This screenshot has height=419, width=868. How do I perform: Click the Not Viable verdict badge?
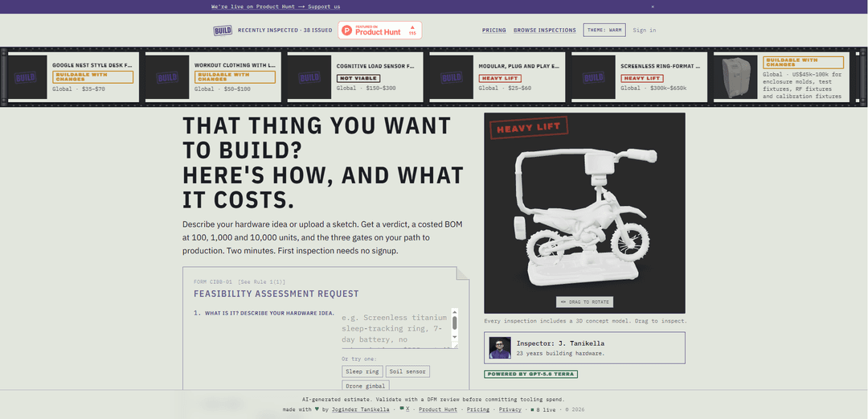[358, 78]
